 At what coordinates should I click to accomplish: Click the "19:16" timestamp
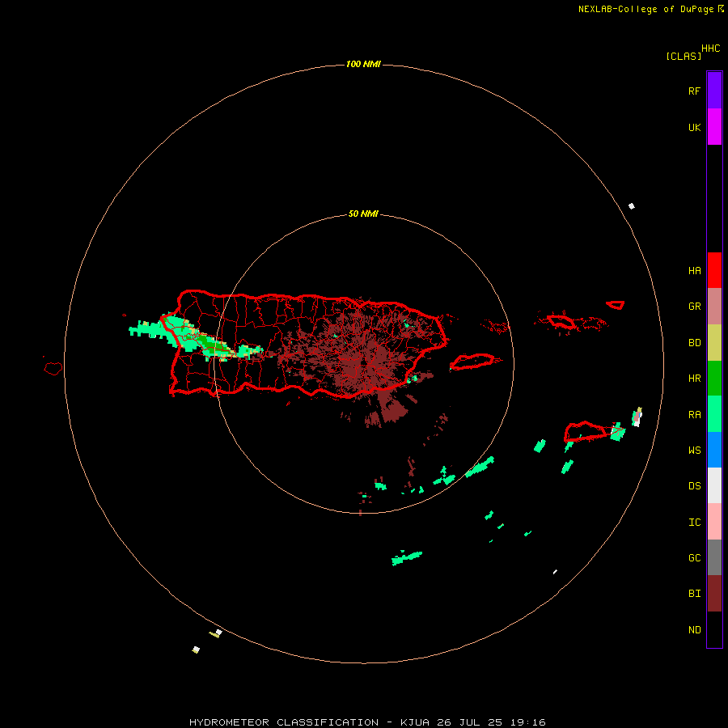[528, 722]
